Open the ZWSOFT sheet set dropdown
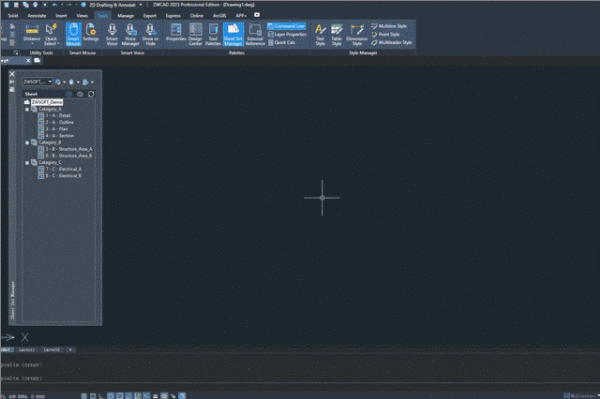Viewport: 600px width, 399px height. pyautogui.click(x=37, y=82)
